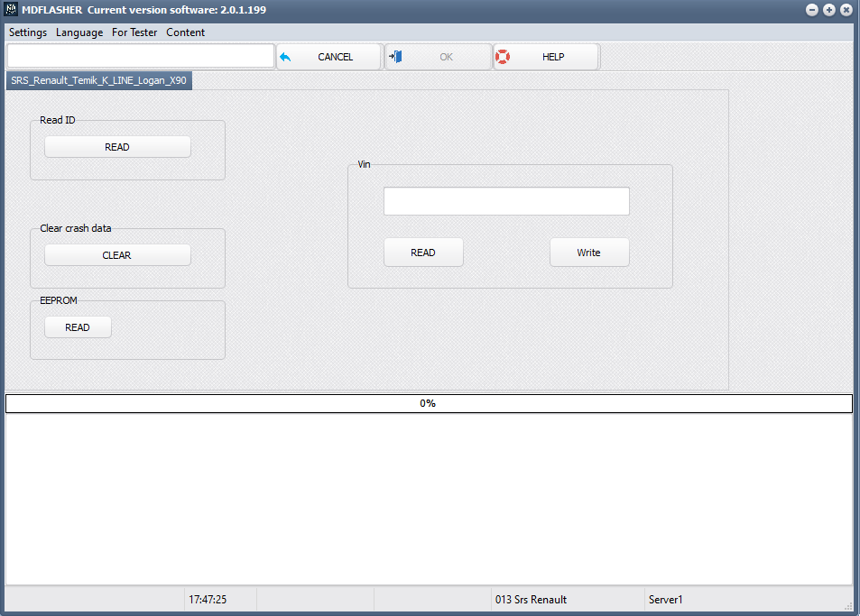Click READ in the EEPROM group

pyautogui.click(x=78, y=327)
